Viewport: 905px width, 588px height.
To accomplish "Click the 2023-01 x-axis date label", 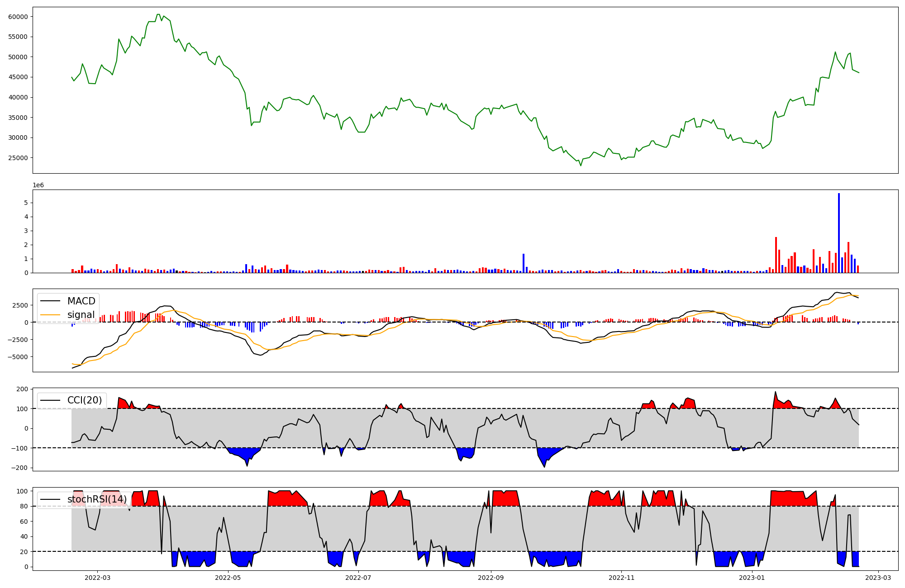I will click(752, 578).
